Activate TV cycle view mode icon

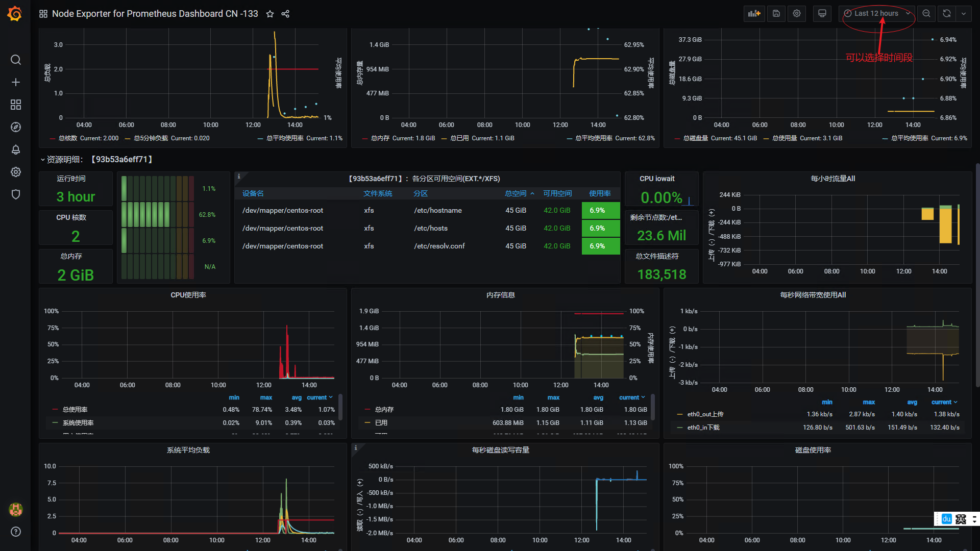point(822,14)
